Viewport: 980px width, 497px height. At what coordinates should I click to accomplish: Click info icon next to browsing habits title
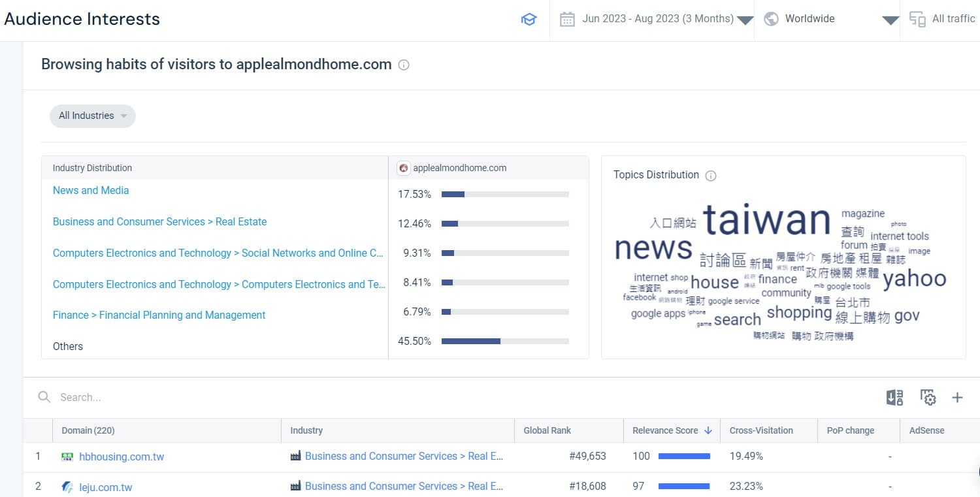pos(404,65)
